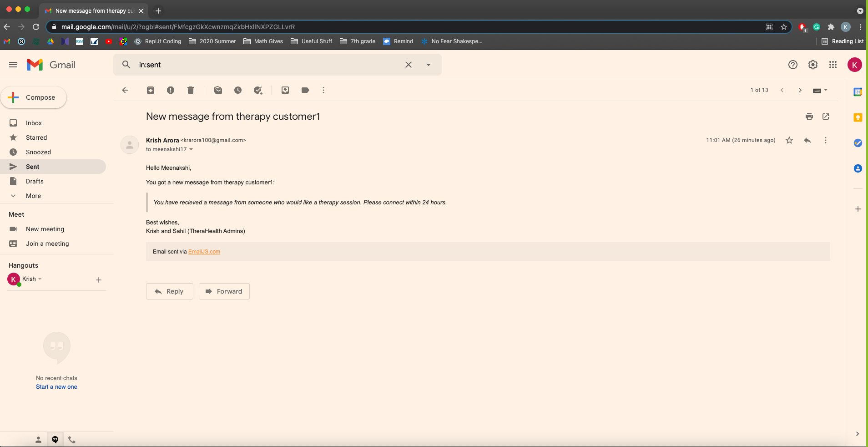Mark the email as unread

pos(218,90)
